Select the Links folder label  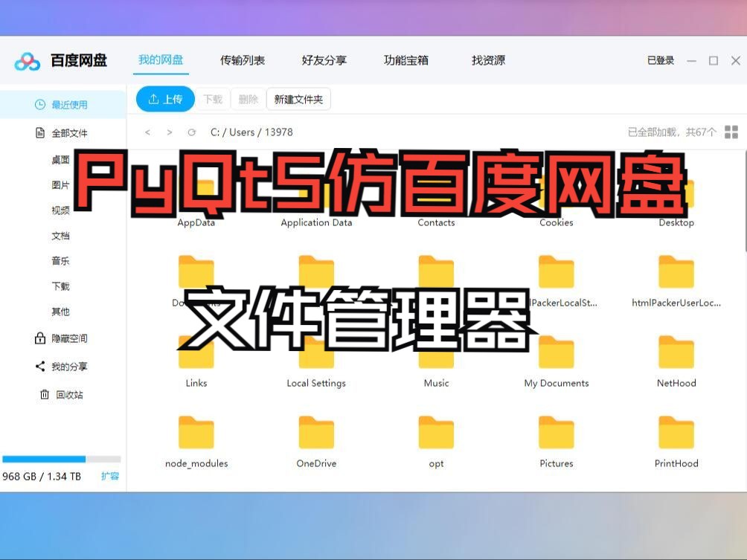click(x=196, y=383)
